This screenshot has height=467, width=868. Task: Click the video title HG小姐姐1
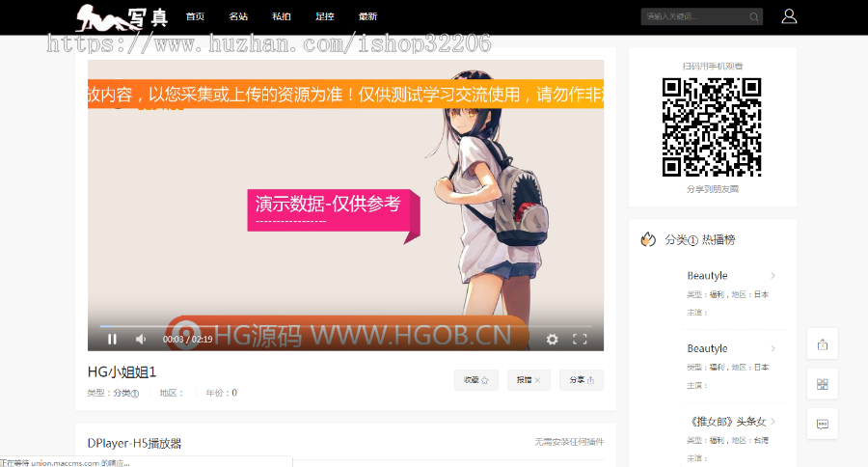tap(122, 372)
